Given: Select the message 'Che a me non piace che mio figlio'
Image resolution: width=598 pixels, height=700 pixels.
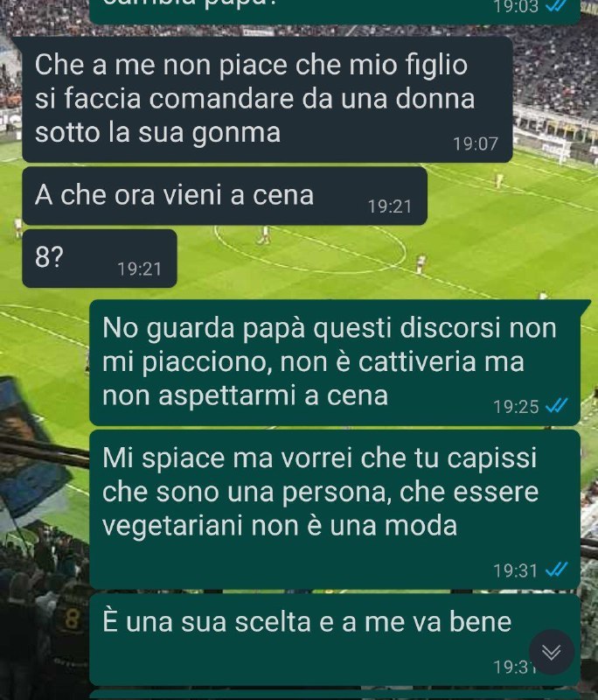Looking at the screenshot, I should click(268, 100).
